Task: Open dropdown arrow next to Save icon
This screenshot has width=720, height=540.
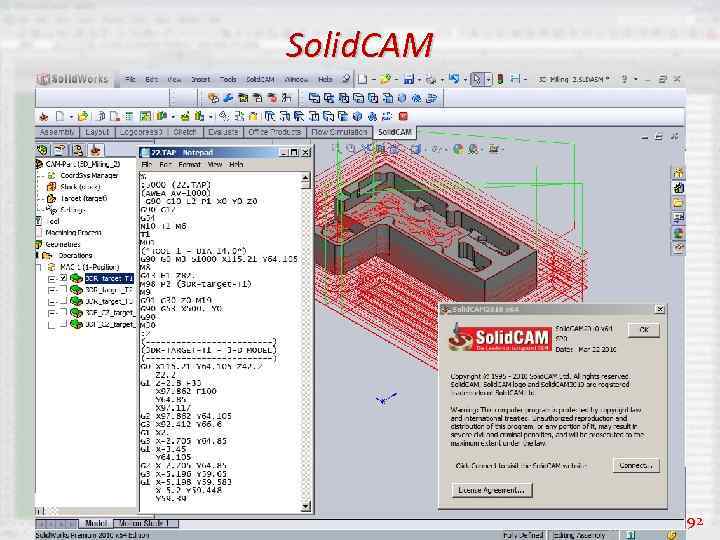Action: coord(419,80)
